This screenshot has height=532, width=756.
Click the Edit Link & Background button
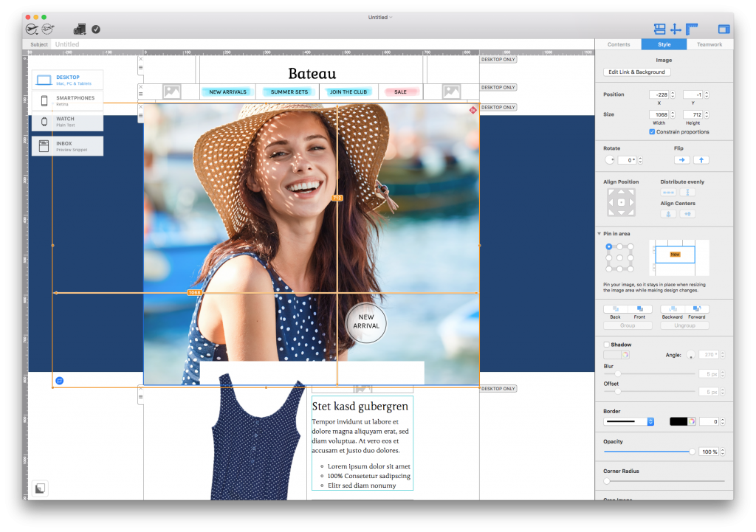(x=636, y=72)
